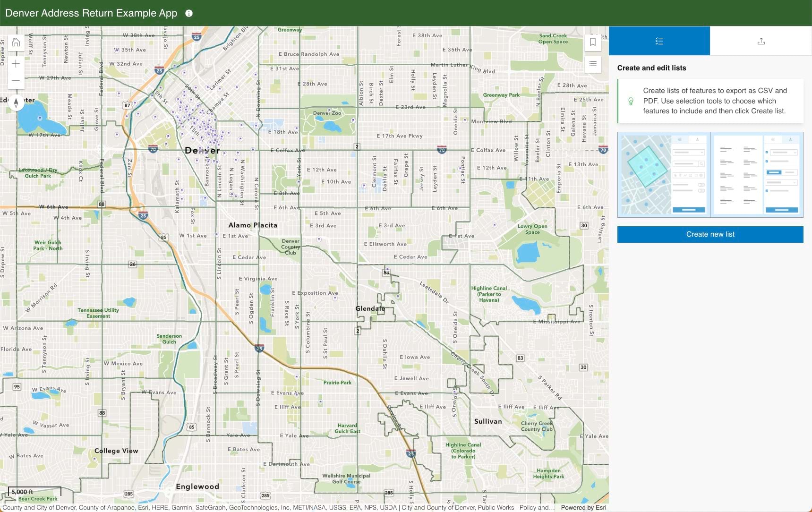This screenshot has width=812, height=512.
Task: Click the lightbulb tip icon in the instructions box
Action: tap(631, 101)
